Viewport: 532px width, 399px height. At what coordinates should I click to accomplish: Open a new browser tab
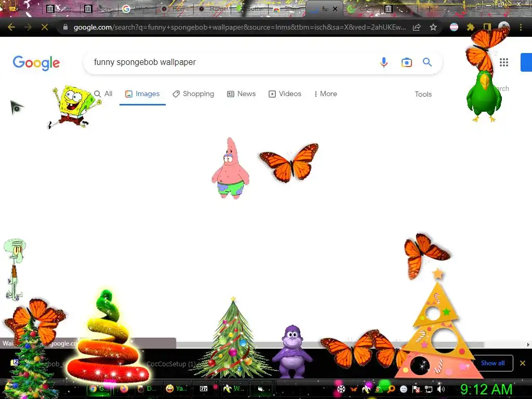pyautogui.click(x=429, y=9)
